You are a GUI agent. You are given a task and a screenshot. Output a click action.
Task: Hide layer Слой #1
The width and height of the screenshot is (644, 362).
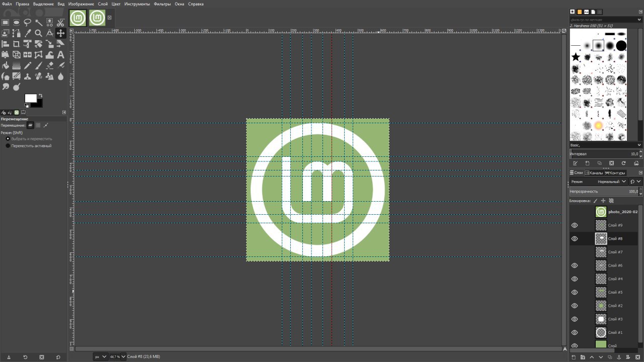(575, 332)
